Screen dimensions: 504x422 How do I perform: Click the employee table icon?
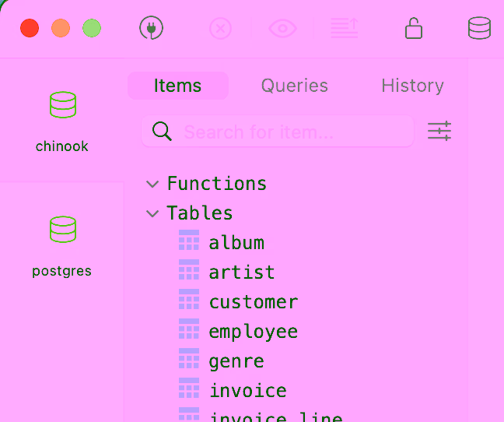(189, 330)
